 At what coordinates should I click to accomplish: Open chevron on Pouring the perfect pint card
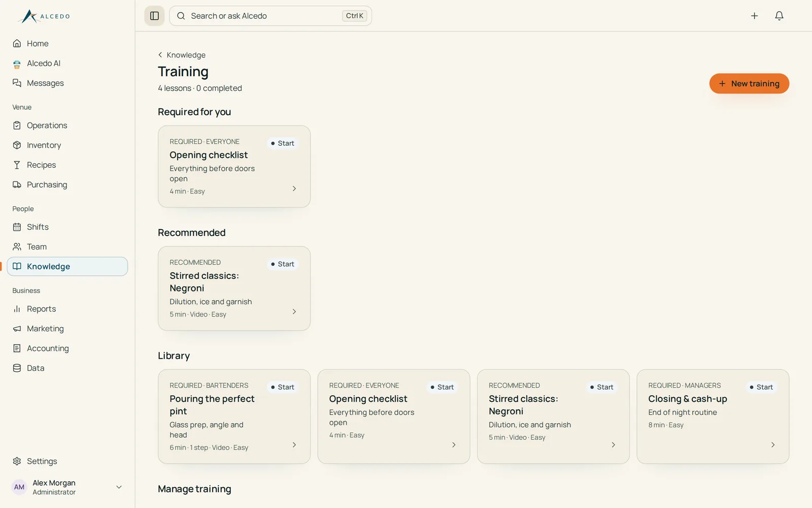point(294,445)
